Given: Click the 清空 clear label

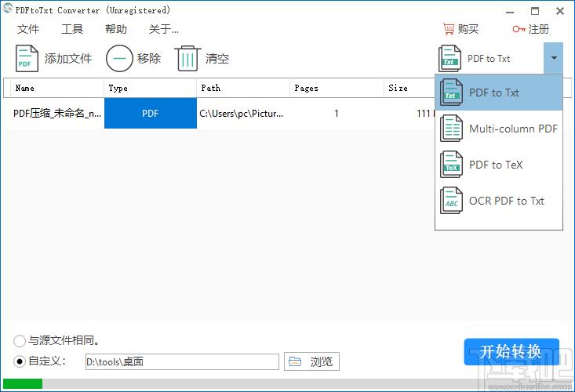Looking at the screenshot, I should click(217, 58).
